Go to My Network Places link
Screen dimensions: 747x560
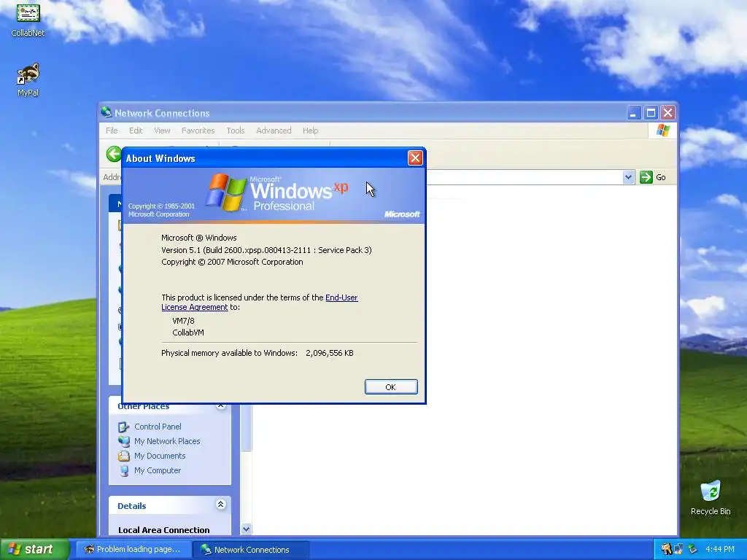tap(167, 441)
